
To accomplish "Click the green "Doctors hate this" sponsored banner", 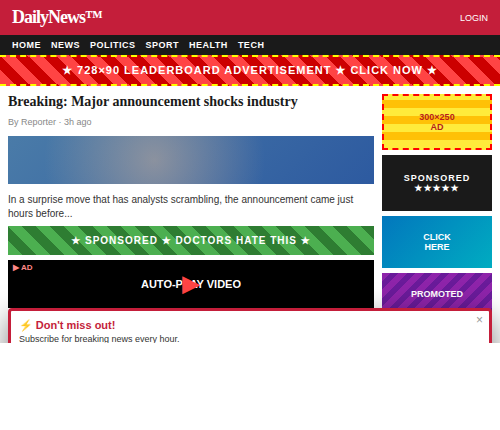I will click(191, 240).
